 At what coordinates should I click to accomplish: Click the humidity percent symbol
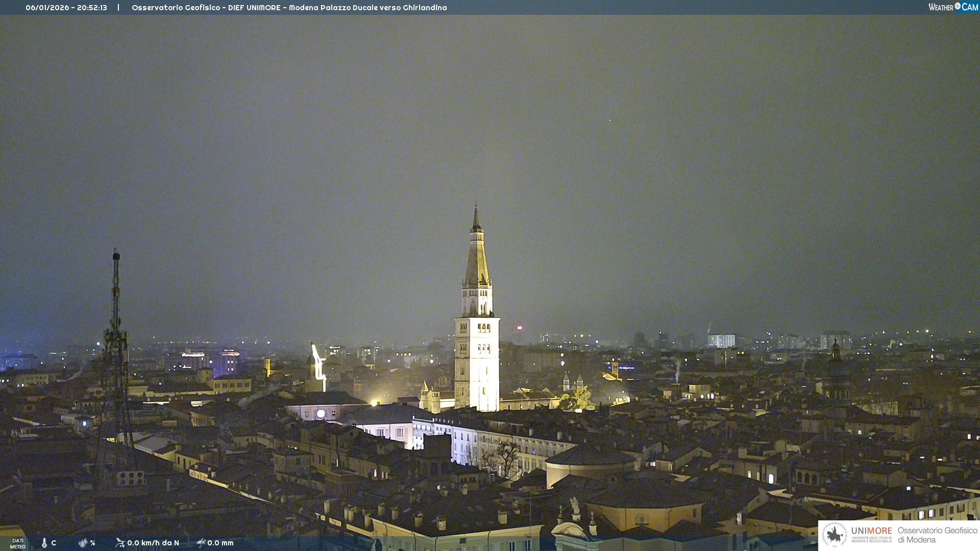[x=92, y=543]
